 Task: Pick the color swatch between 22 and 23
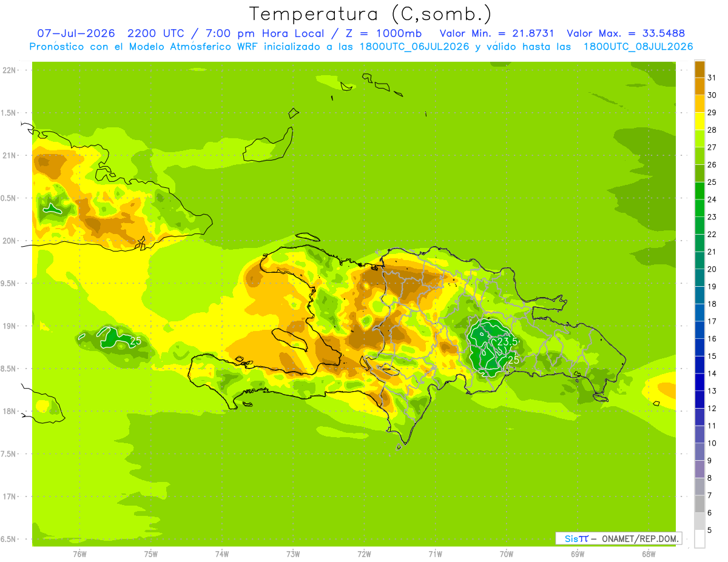pos(699,226)
